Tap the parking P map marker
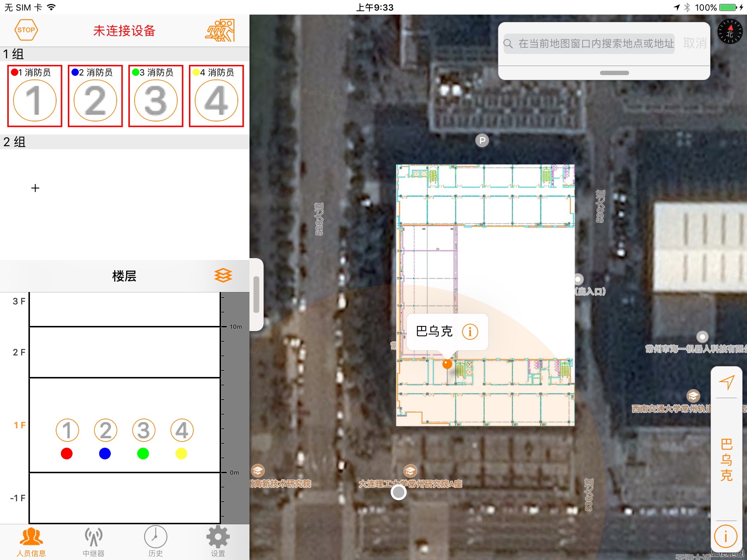This screenshot has width=747, height=560. pos(482,140)
